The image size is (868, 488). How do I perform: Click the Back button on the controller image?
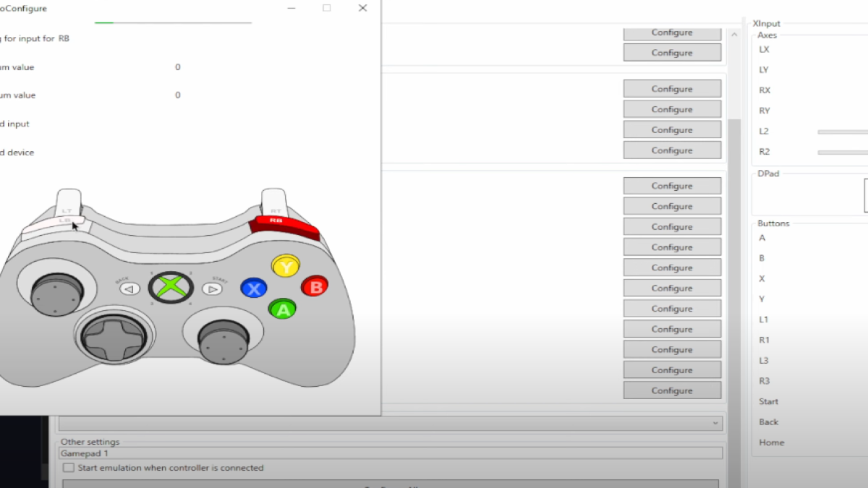coord(129,289)
